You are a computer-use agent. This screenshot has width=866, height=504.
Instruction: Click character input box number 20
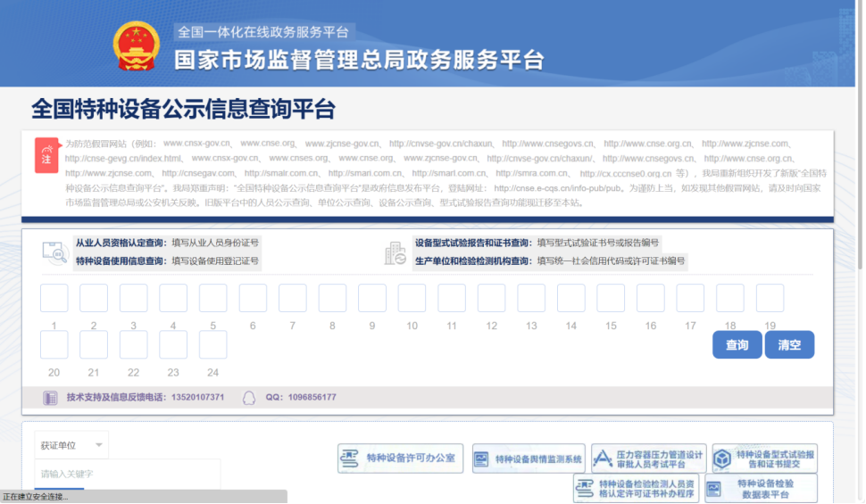(x=54, y=344)
